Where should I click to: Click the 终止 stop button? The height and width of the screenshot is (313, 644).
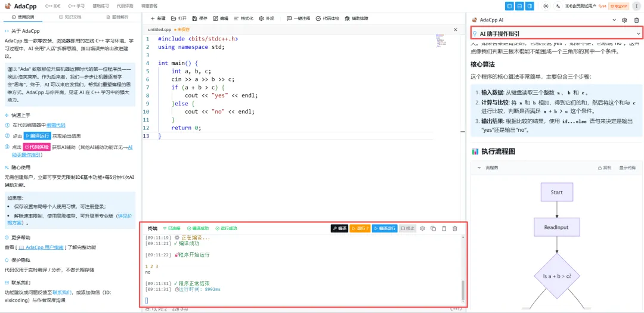[x=407, y=228]
